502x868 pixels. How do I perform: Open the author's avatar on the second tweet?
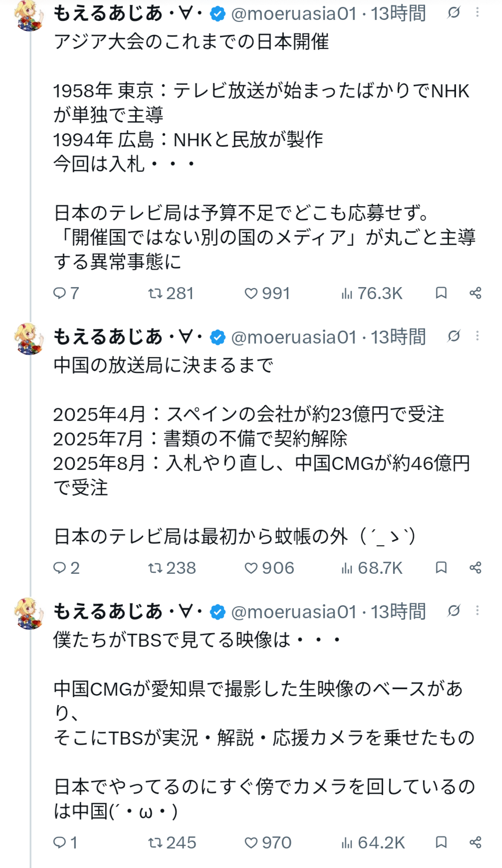pos(29,339)
